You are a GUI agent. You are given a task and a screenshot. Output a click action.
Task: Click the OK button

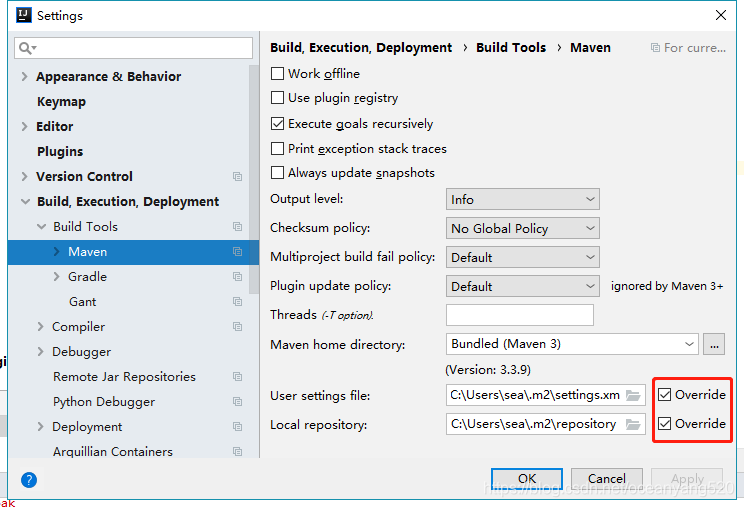[x=527, y=479]
